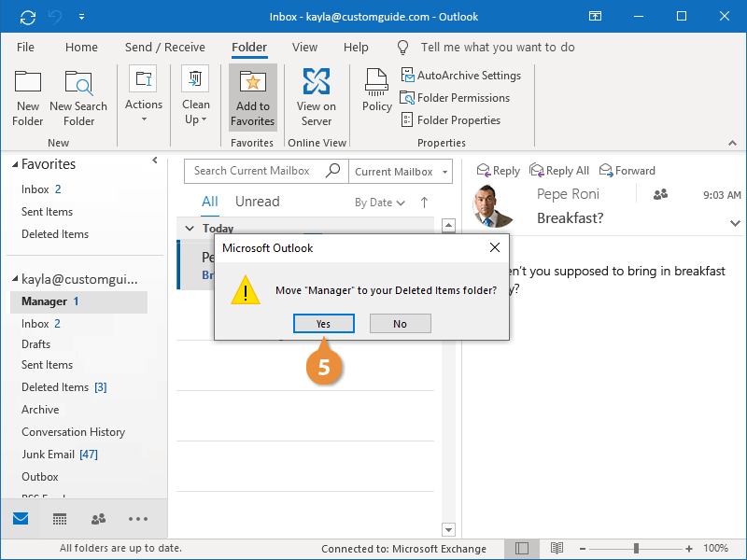The width and height of the screenshot is (747, 560).
Task: Open the Policy shredder icon
Action: [x=376, y=82]
